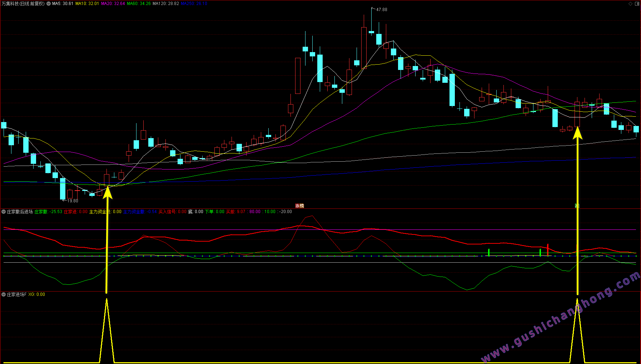Click the magenta 80.00 value

click(255, 212)
